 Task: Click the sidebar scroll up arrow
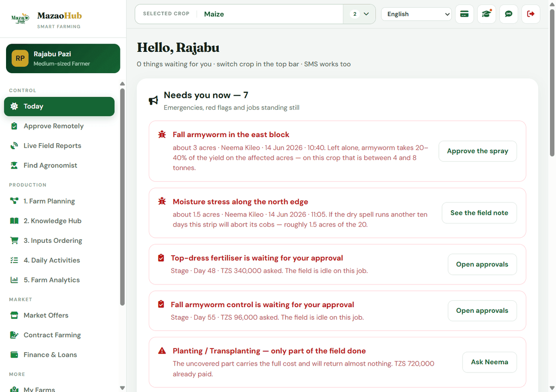point(122,84)
